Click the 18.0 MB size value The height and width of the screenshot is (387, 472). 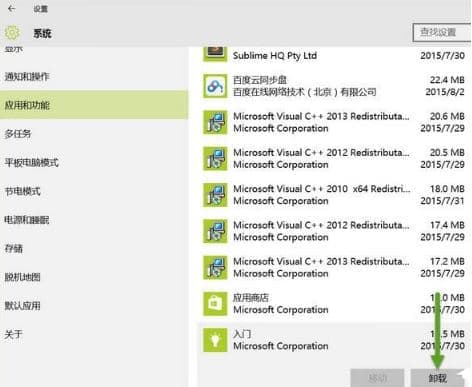click(x=447, y=189)
